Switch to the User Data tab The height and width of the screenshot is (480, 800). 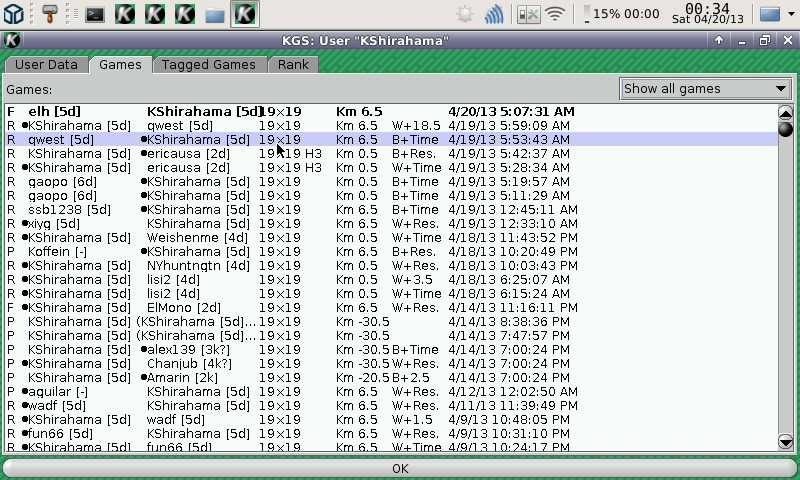(x=46, y=65)
